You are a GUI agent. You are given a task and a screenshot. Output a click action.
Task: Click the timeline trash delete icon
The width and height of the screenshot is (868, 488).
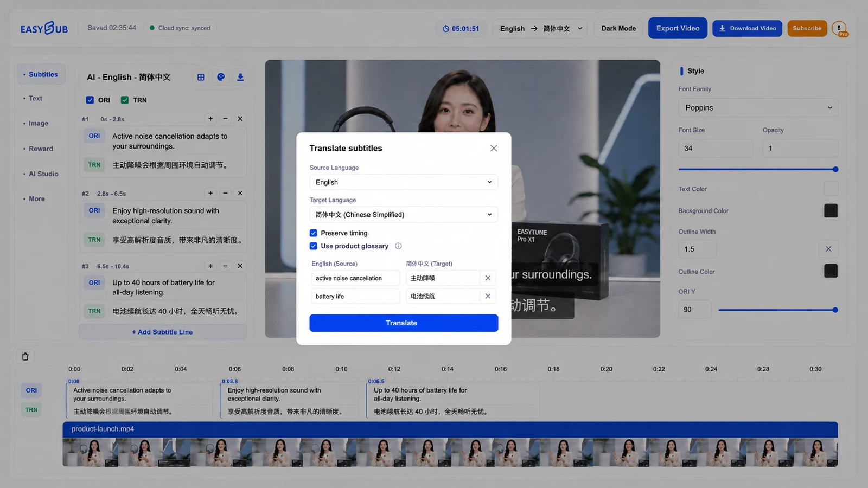tap(25, 356)
